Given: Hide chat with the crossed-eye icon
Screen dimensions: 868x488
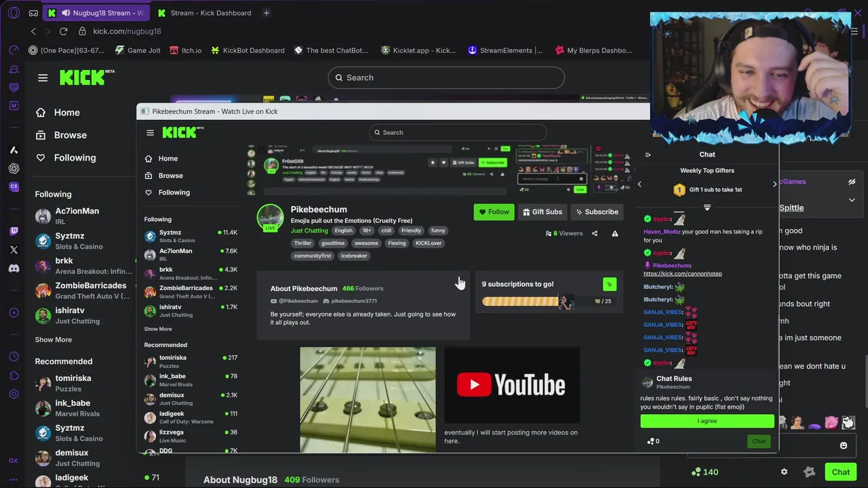Looking at the screenshot, I should pos(852,182).
